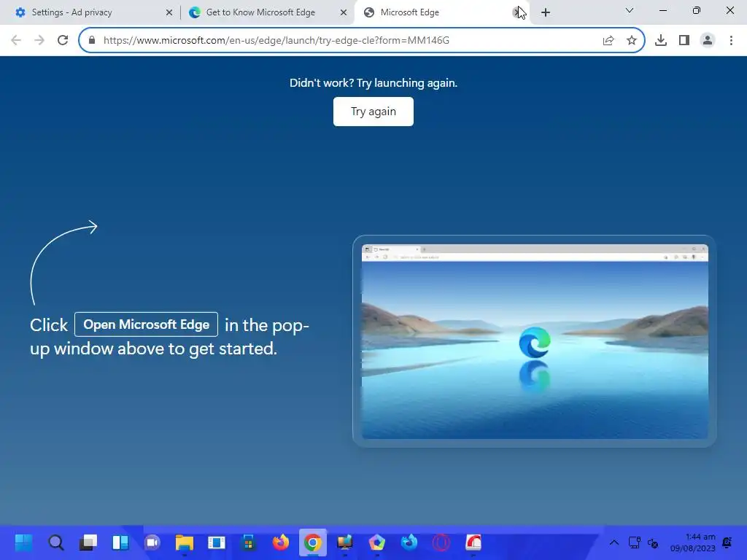Open the Windows Start menu

click(24, 542)
